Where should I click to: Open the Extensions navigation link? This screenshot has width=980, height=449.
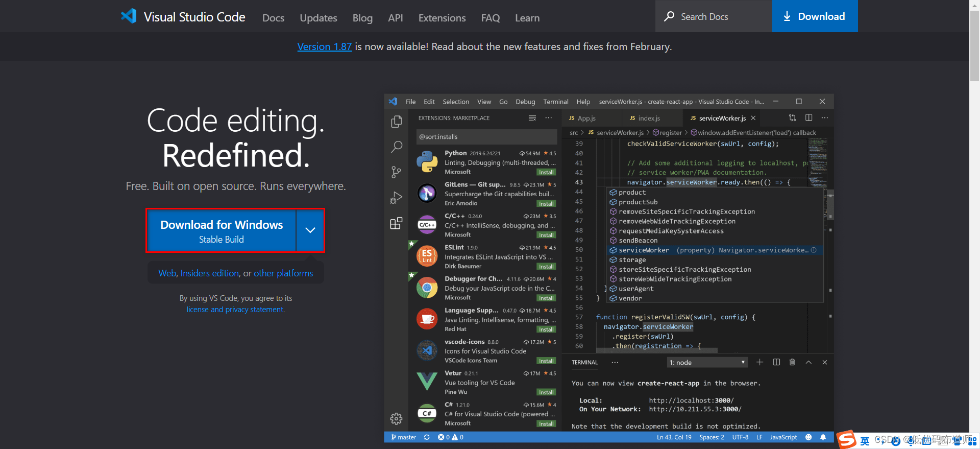pyautogui.click(x=442, y=18)
